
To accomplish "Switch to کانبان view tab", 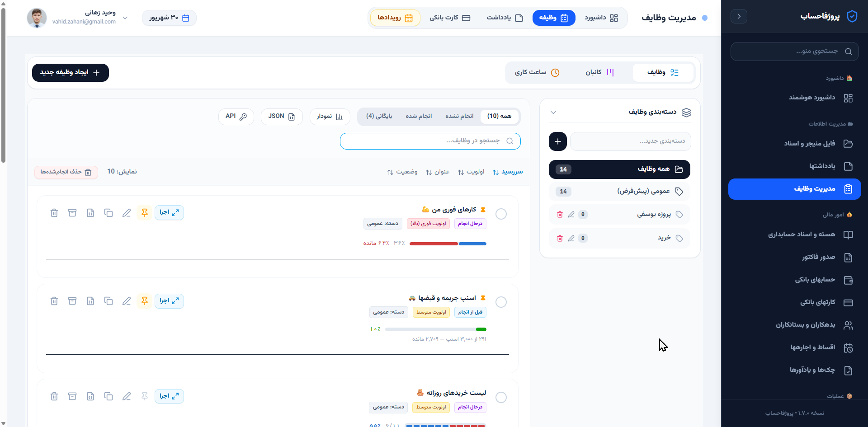I will 599,73.
